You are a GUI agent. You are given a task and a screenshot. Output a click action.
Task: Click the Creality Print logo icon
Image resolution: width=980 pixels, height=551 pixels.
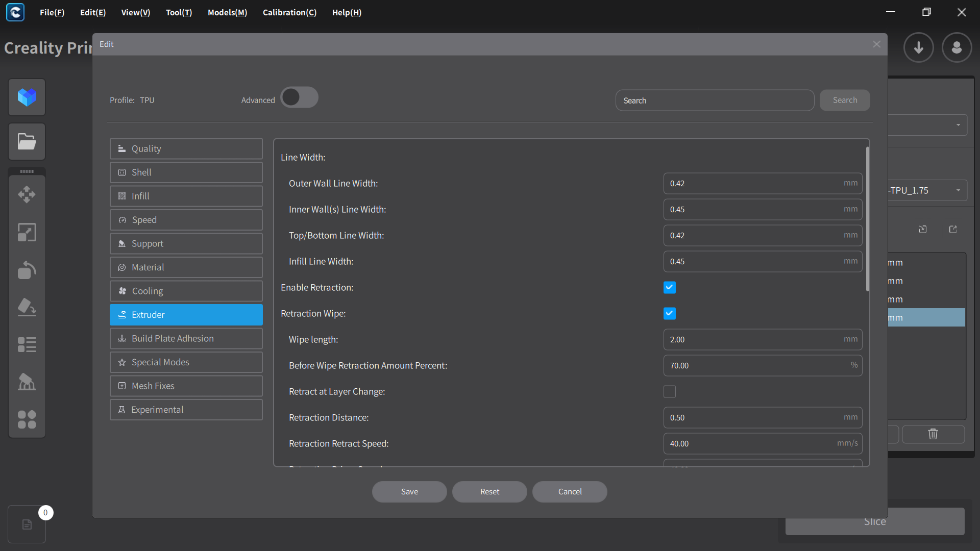(x=15, y=12)
